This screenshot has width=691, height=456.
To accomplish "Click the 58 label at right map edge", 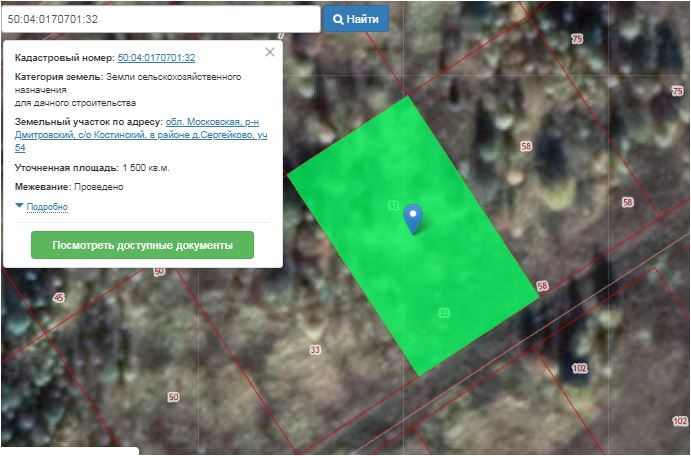I will pos(627,202).
